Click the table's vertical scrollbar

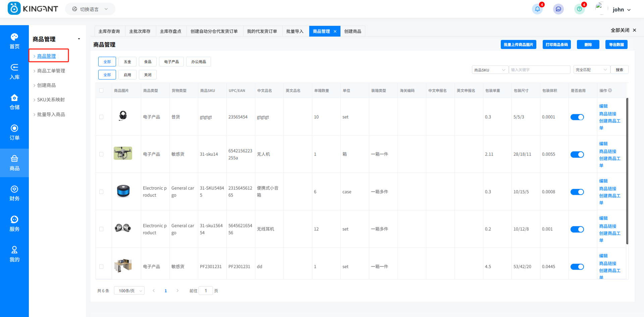pos(627,171)
